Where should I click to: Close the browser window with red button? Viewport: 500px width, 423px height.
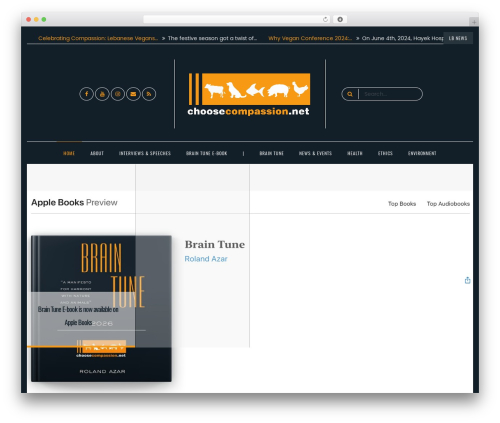coord(29,19)
